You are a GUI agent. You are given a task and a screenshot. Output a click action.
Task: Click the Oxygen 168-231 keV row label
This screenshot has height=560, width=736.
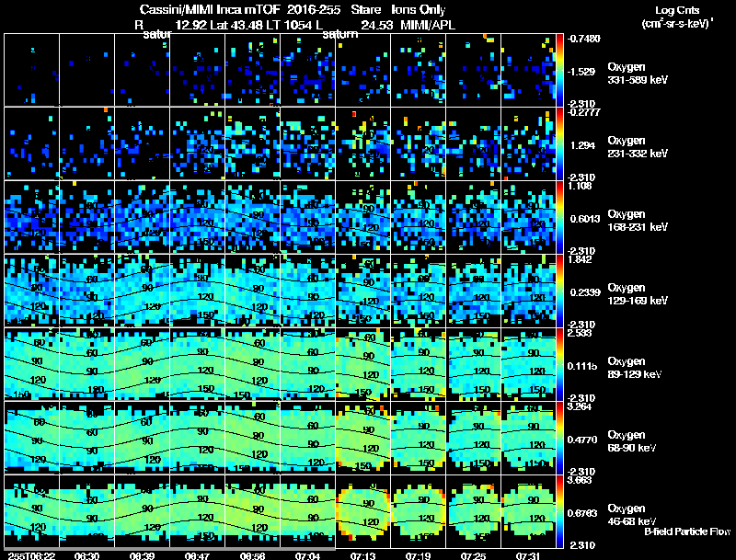[638, 221]
